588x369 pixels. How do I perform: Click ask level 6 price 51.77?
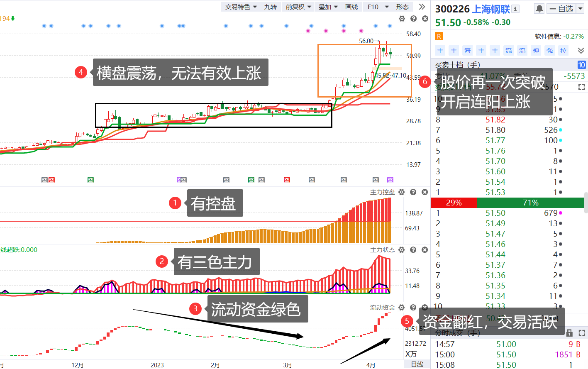point(495,140)
